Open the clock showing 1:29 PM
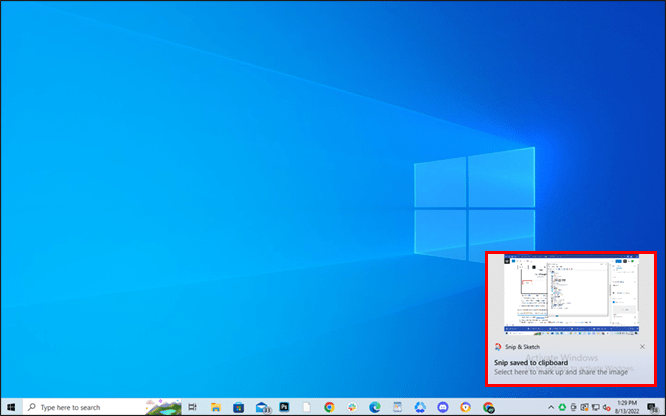Screen dimensions: 666x416 [627, 407]
